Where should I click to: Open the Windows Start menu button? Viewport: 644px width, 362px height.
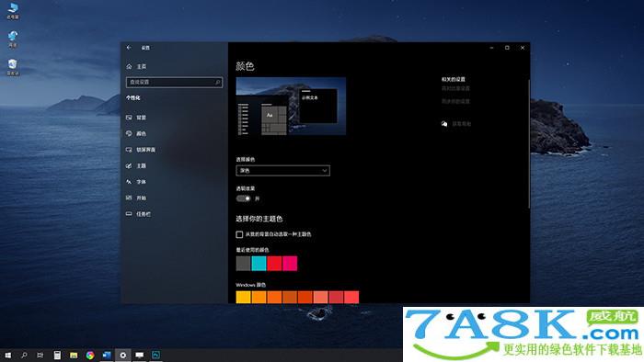[7, 355]
